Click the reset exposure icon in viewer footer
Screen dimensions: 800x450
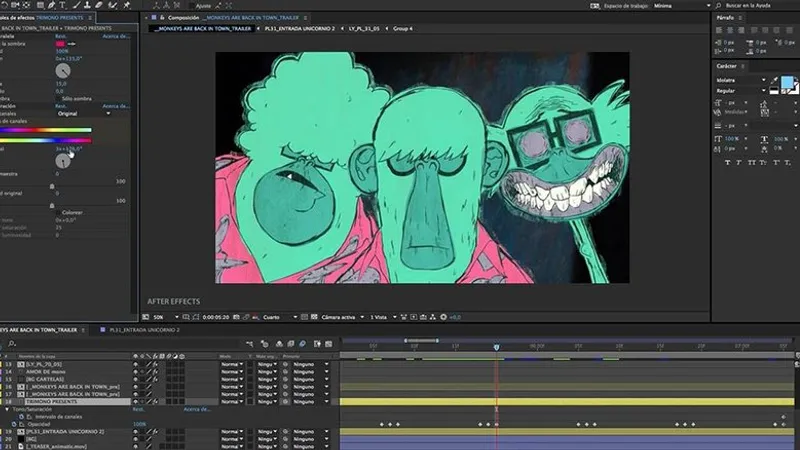[x=443, y=317]
